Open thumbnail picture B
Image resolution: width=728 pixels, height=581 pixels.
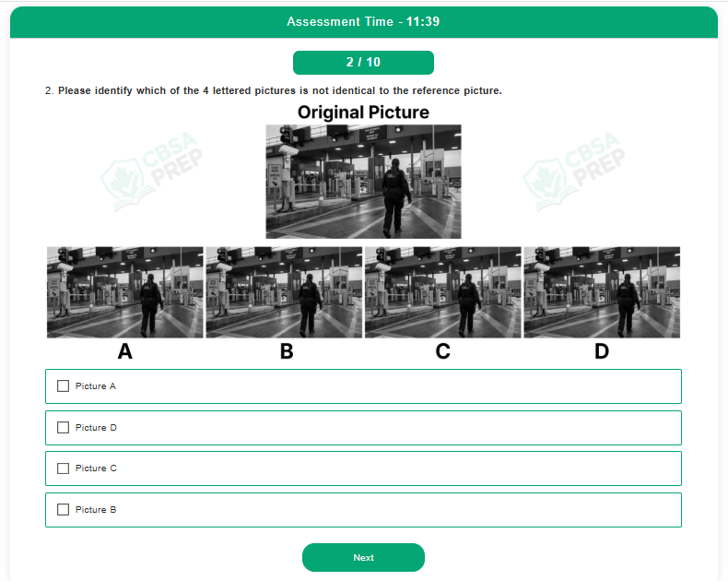coord(284,292)
